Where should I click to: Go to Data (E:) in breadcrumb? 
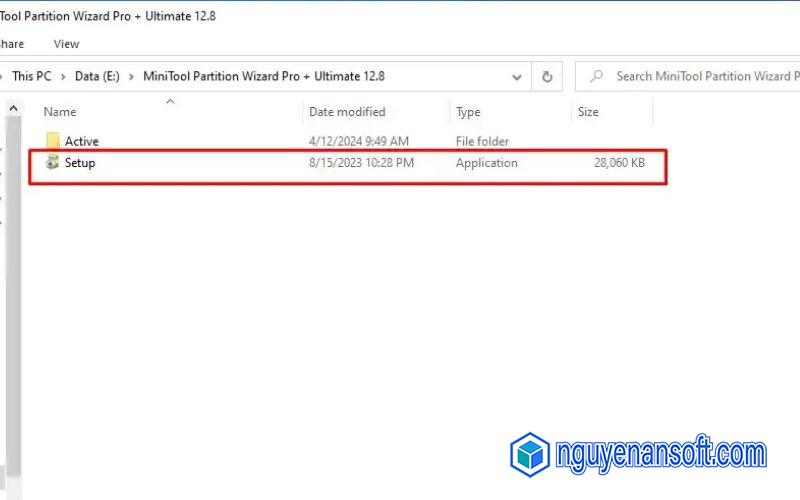(97, 77)
